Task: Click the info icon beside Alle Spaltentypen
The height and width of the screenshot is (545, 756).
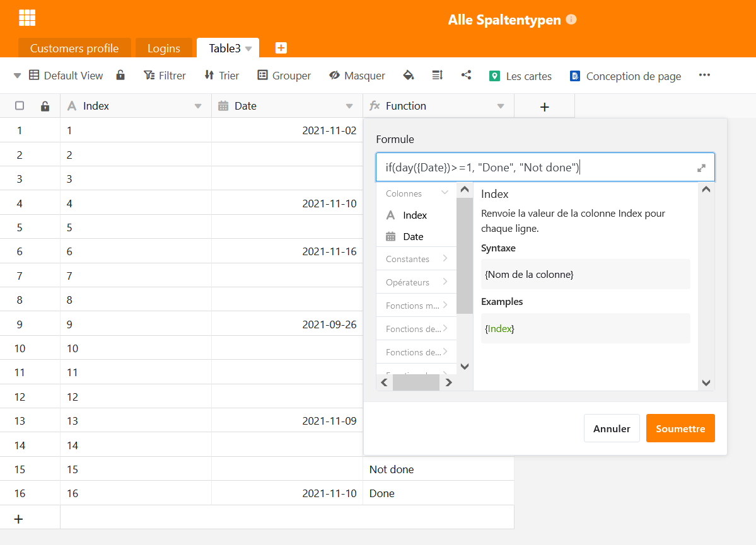Action: [571, 20]
